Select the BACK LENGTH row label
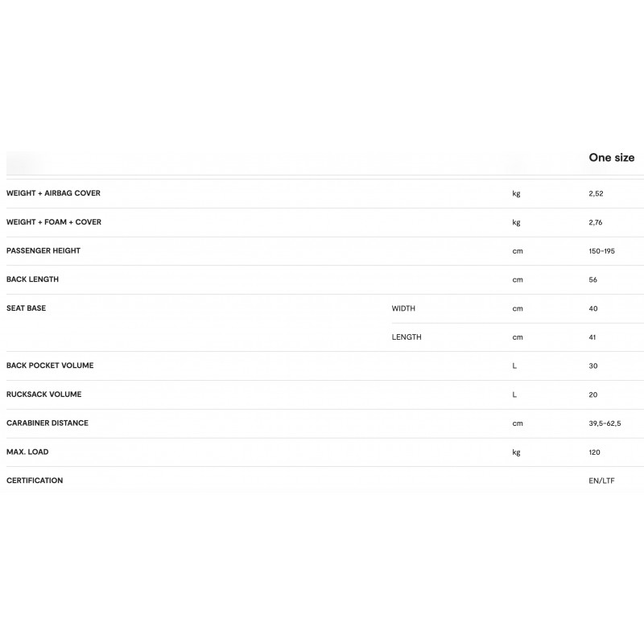644x644 pixels. point(32,279)
